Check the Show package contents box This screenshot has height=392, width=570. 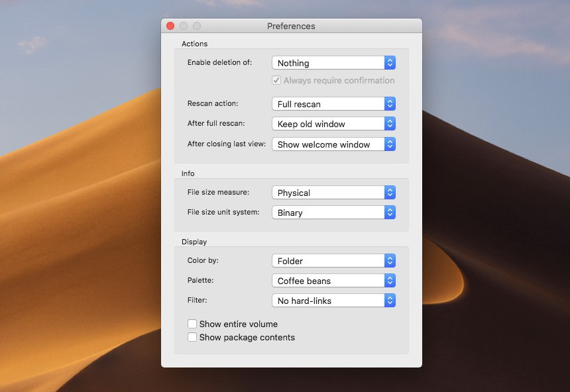(192, 337)
